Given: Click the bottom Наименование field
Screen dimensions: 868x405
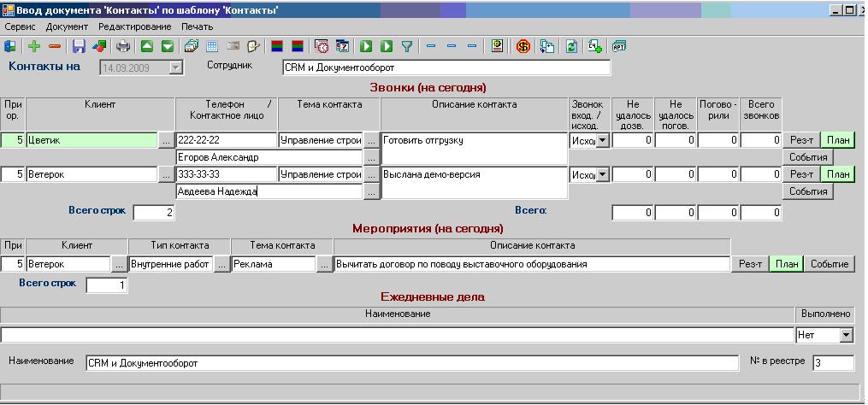Looking at the screenshot, I should click(412, 363).
